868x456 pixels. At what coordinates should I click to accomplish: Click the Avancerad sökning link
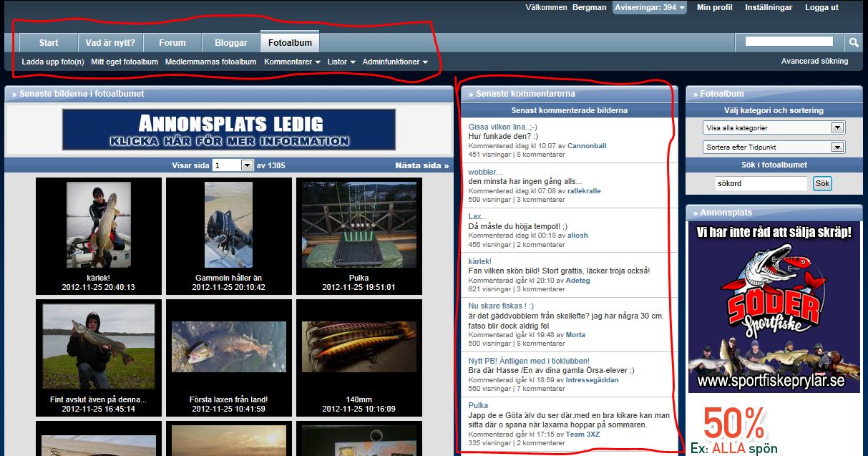pos(814,62)
